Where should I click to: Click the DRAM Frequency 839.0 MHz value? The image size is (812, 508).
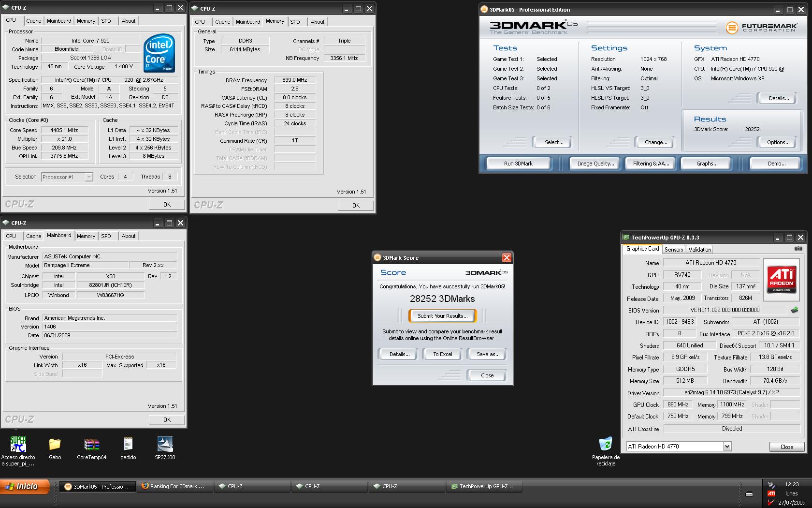pyautogui.click(x=295, y=80)
